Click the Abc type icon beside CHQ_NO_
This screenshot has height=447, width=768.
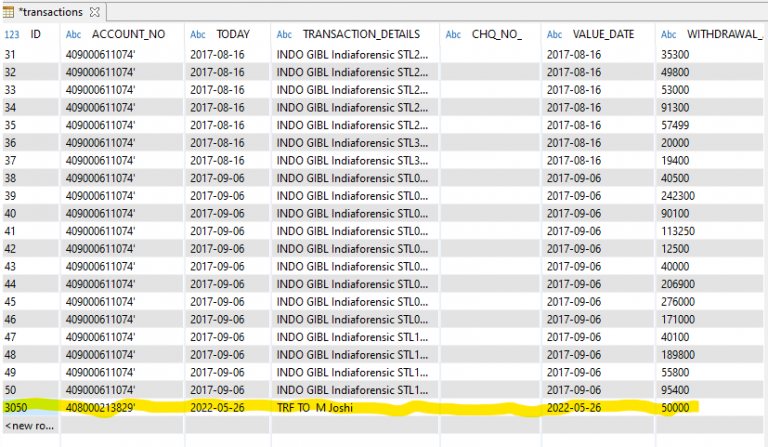click(x=454, y=35)
